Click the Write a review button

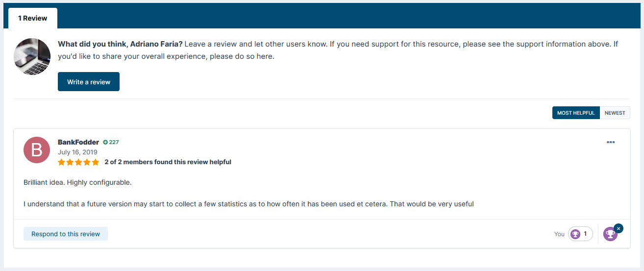tap(89, 82)
